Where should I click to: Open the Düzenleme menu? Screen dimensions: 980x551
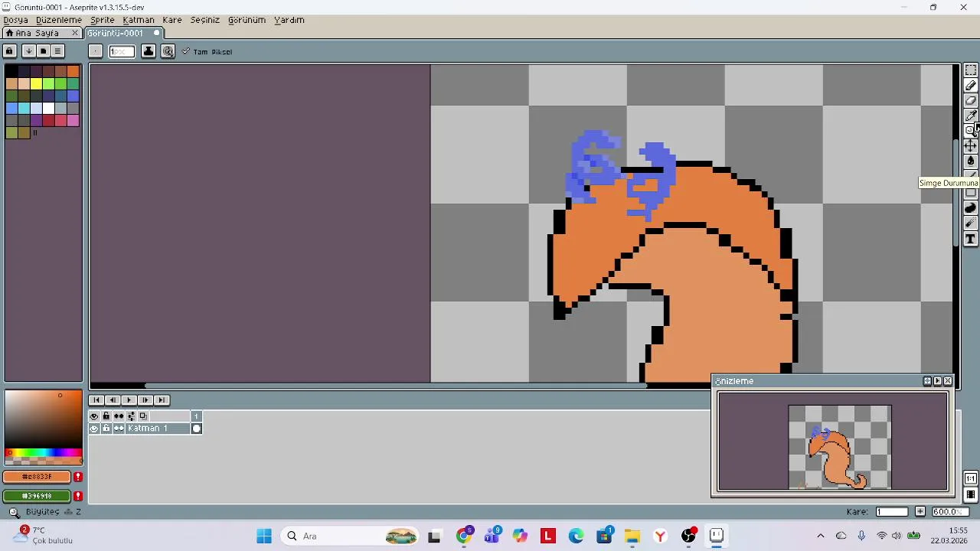pyautogui.click(x=59, y=20)
